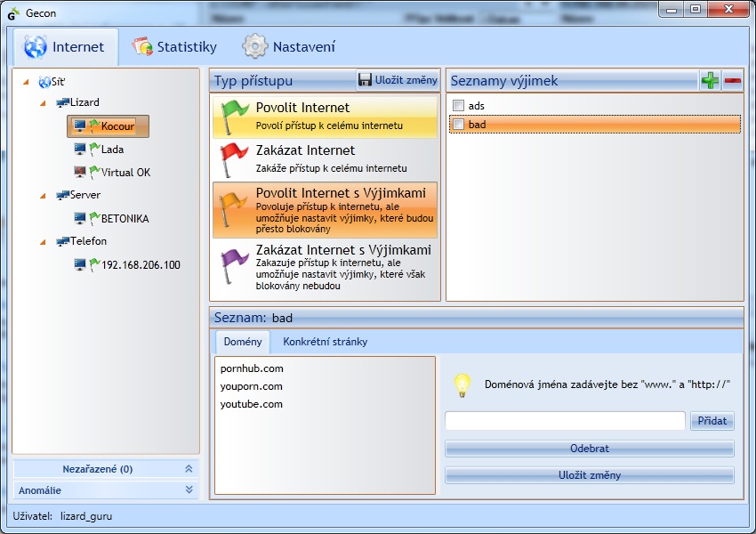The width and height of the screenshot is (756, 534).
Task: Enable the bad exception list checkbox
Action: [459, 125]
